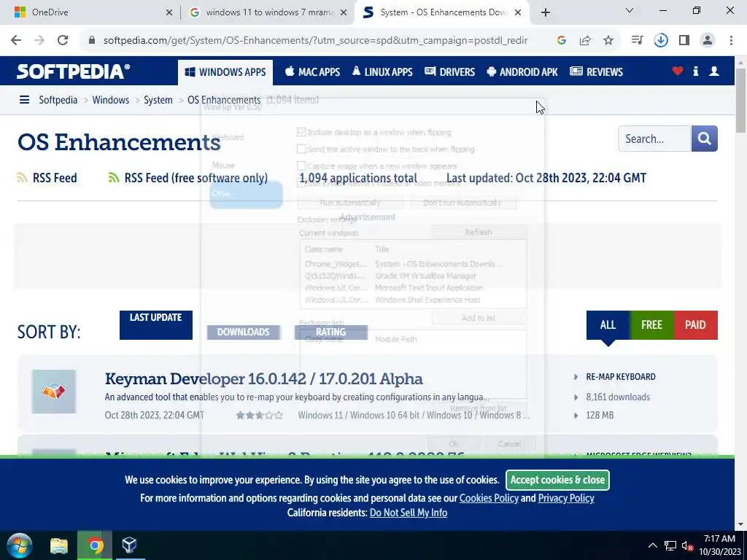Open the Reviews menu

tap(597, 72)
